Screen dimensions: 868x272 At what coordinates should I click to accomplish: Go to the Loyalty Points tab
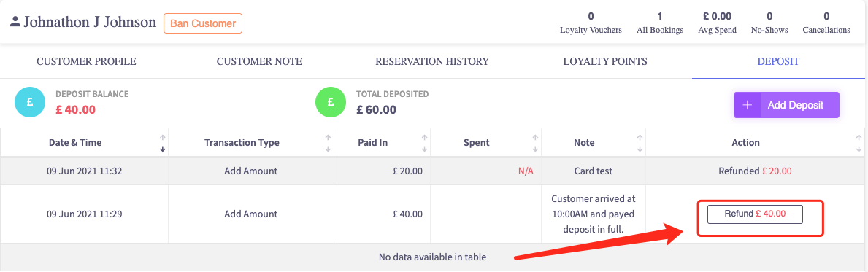pos(605,61)
